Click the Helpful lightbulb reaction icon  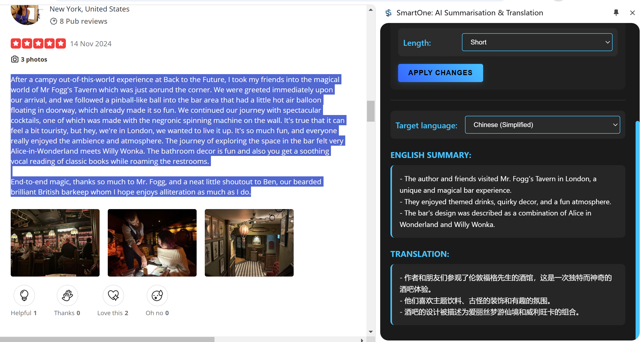(x=24, y=295)
